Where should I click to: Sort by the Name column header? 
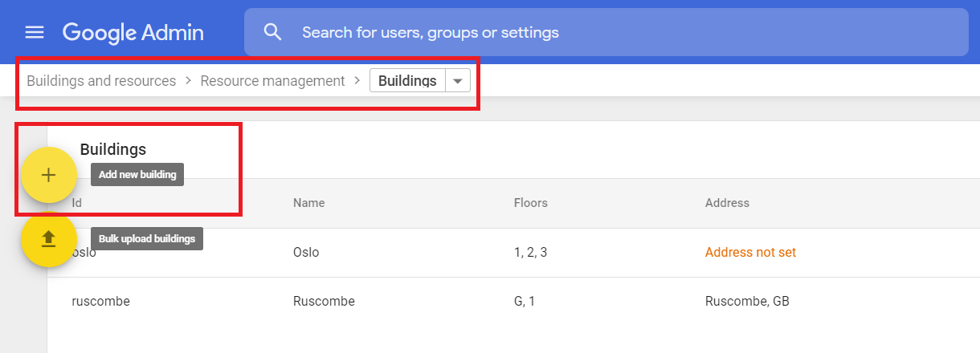[308, 203]
